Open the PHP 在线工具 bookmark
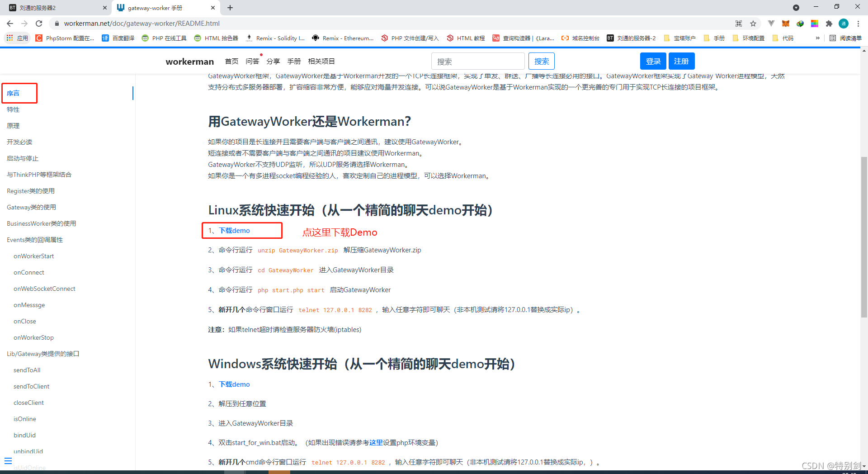Viewport: 868px width, 474px height. 164,38
